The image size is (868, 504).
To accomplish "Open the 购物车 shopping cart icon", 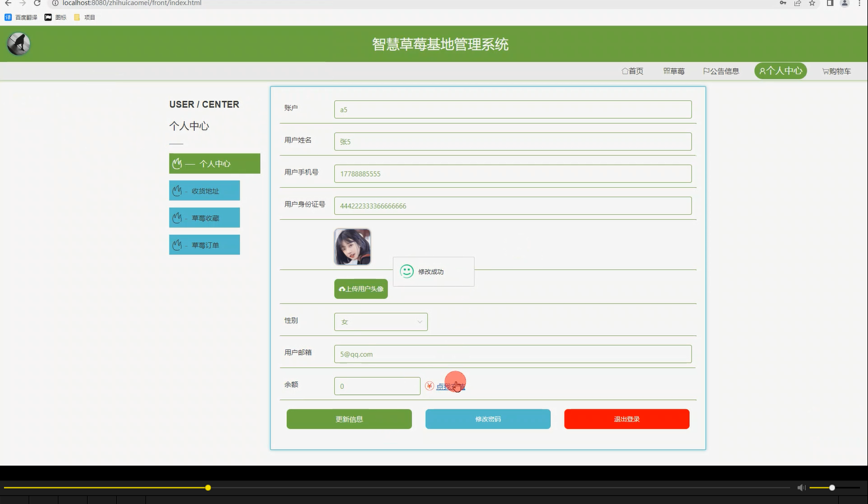I will (824, 70).
